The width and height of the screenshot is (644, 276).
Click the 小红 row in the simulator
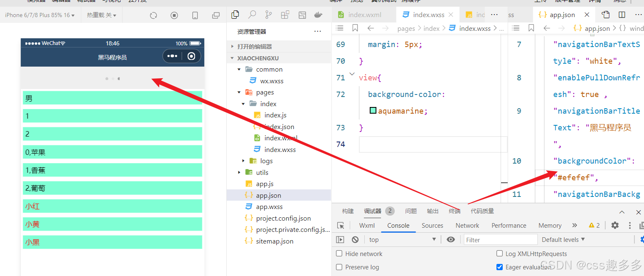click(x=113, y=206)
